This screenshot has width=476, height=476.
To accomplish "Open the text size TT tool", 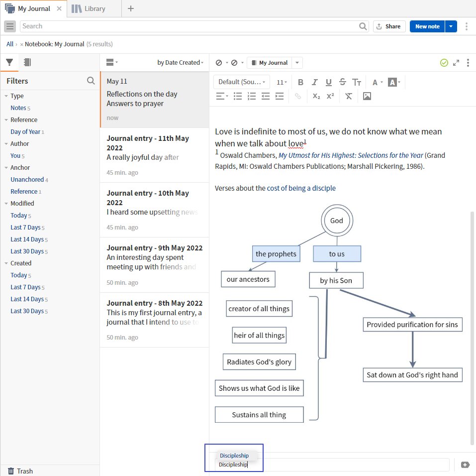I will coord(357,82).
